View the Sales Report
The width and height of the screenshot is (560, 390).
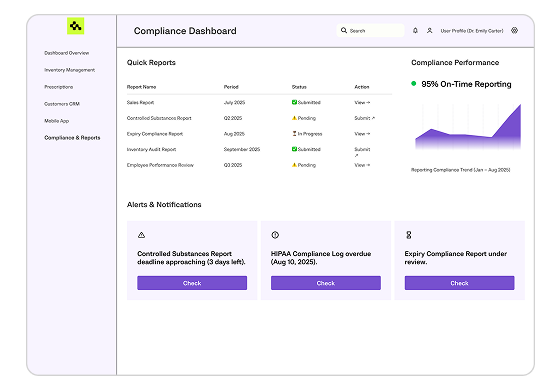click(x=362, y=102)
